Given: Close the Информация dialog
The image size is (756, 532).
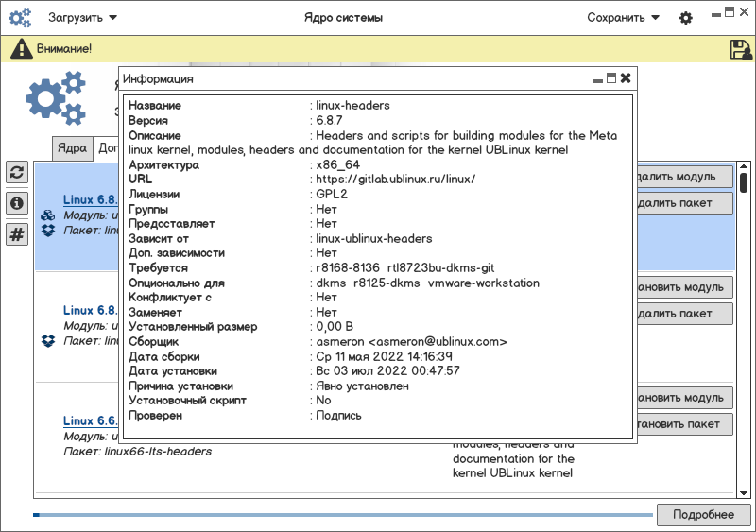Looking at the screenshot, I should pos(626,78).
